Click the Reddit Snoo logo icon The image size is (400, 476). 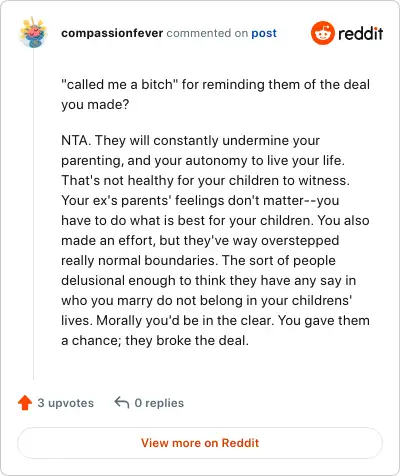tap(322, 33)
